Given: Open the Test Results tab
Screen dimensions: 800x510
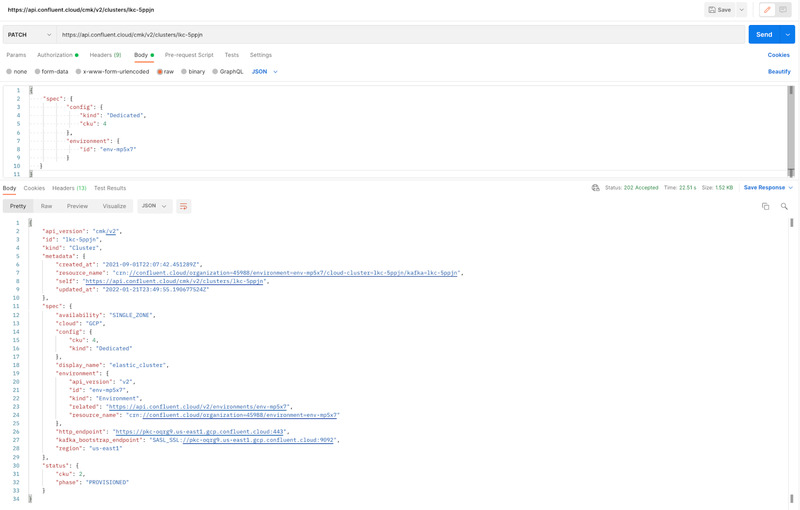Looking at the screenshot, I should (110, 188).
